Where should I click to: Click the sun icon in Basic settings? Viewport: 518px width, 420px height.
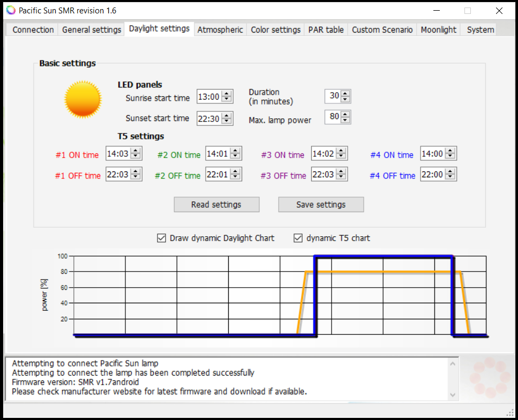83,99
